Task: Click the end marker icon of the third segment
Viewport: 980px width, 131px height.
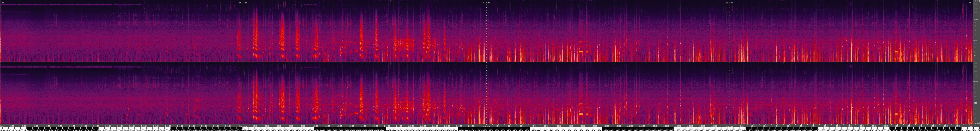Action: (727, 2)
